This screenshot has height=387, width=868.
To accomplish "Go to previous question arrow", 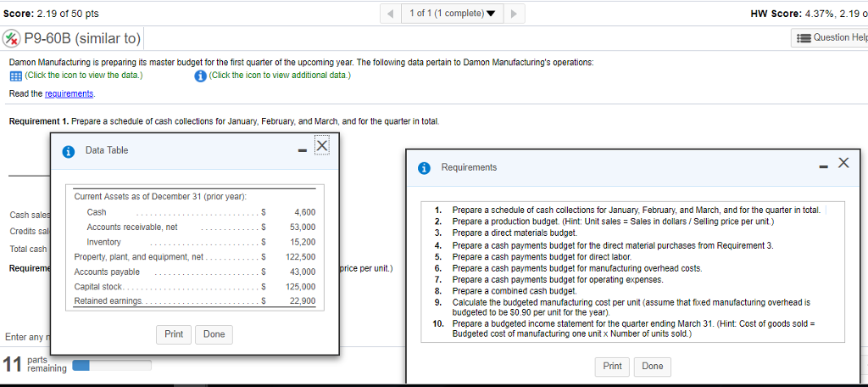I will pos(391,14).
